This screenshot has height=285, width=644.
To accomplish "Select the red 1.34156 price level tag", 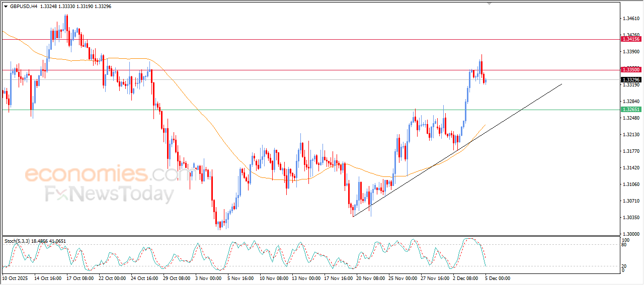I will pyautogui.click(x=630, y=39).
